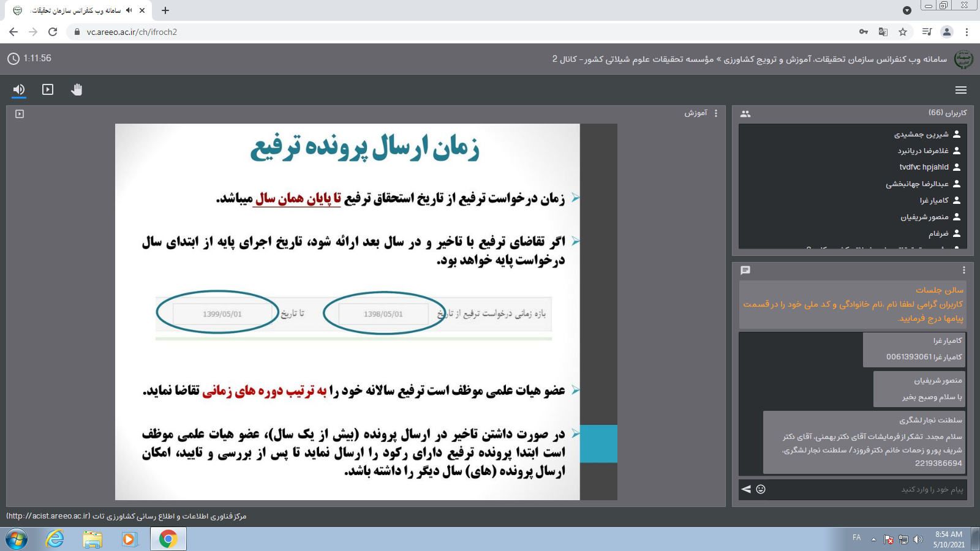The height and width of the screenshot is (551, 980).
Task: Click the Google Translate icon in address bar
Action: (883, 32)
